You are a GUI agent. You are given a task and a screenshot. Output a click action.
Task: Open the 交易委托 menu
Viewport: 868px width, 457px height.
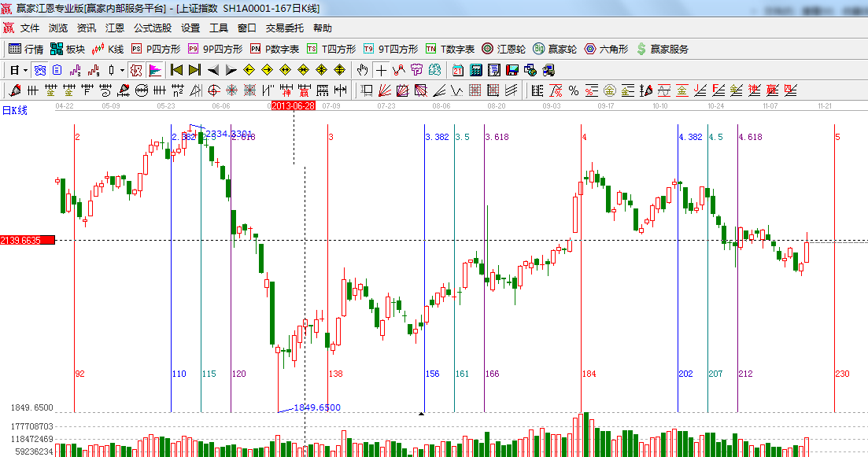point(284,28)
